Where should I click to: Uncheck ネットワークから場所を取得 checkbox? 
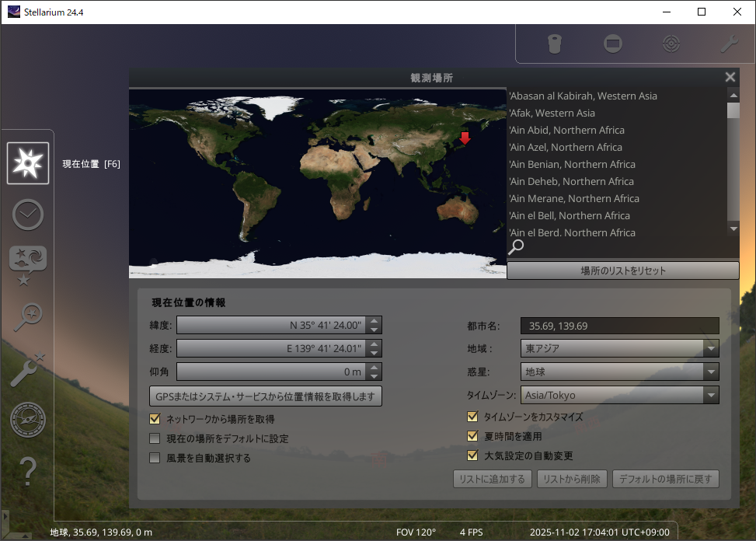click(x=155, y=419)
